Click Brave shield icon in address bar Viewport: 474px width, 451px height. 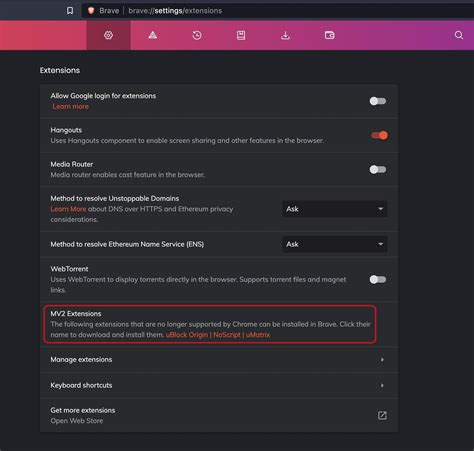coord(91,11)
